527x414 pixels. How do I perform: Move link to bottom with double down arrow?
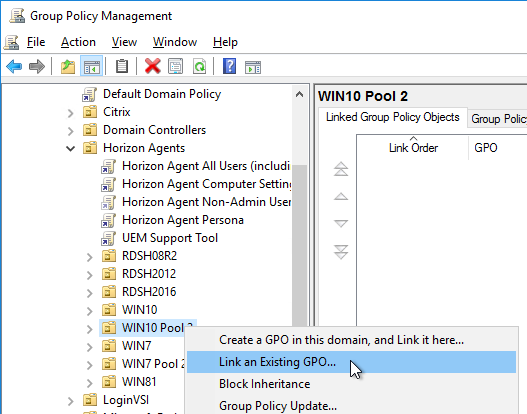[341, 252]
